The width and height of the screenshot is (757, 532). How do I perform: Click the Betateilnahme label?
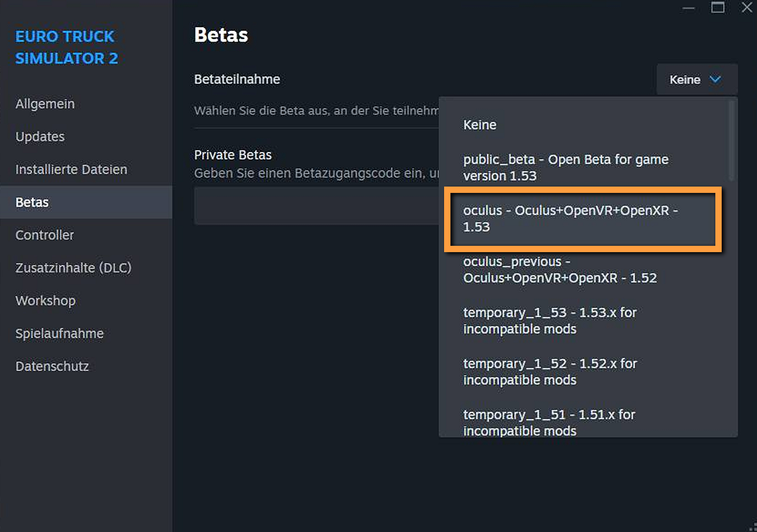[237, 79]
